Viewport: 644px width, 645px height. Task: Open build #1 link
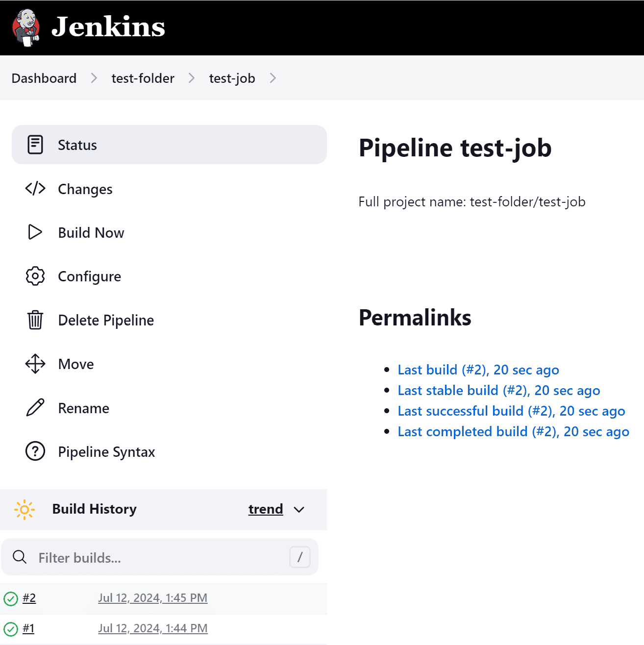[28, 628]
